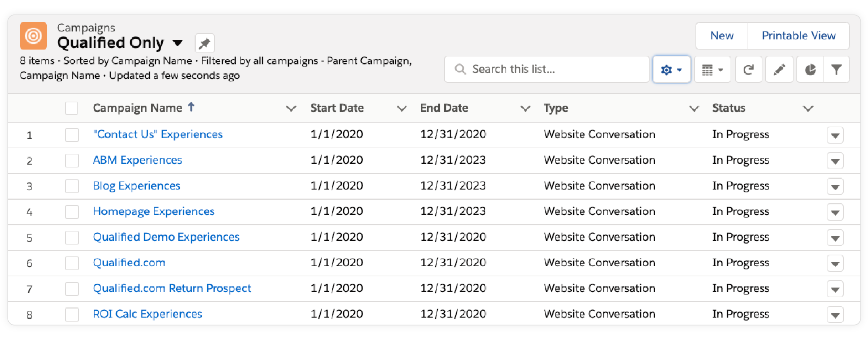Image resolution: width=868 pixels, height=340 pixels.
Task: Open the Status column header menu
Action: (x=808, y=108)
